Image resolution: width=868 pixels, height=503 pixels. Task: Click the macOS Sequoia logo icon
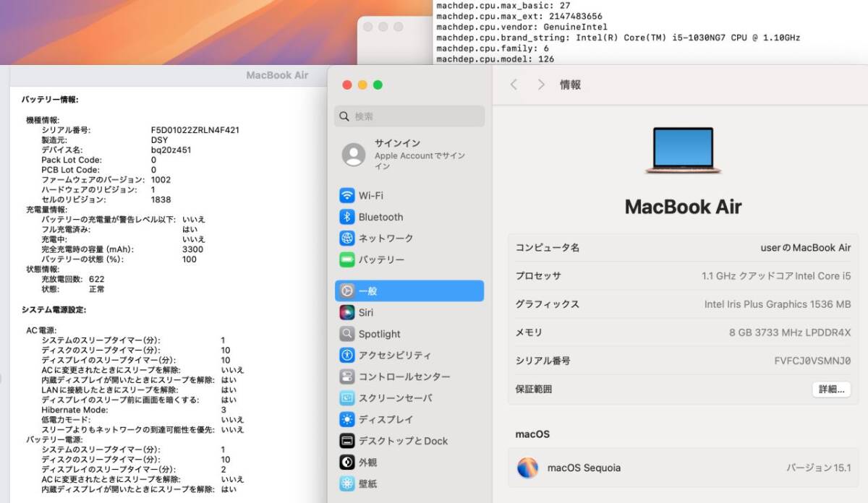pos(528,468)
